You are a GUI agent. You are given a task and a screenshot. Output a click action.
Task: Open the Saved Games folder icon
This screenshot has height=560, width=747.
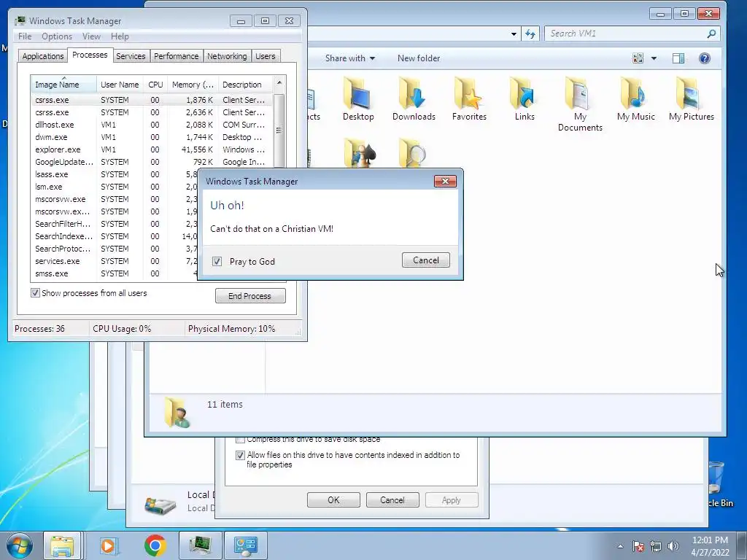click(359, 152)
